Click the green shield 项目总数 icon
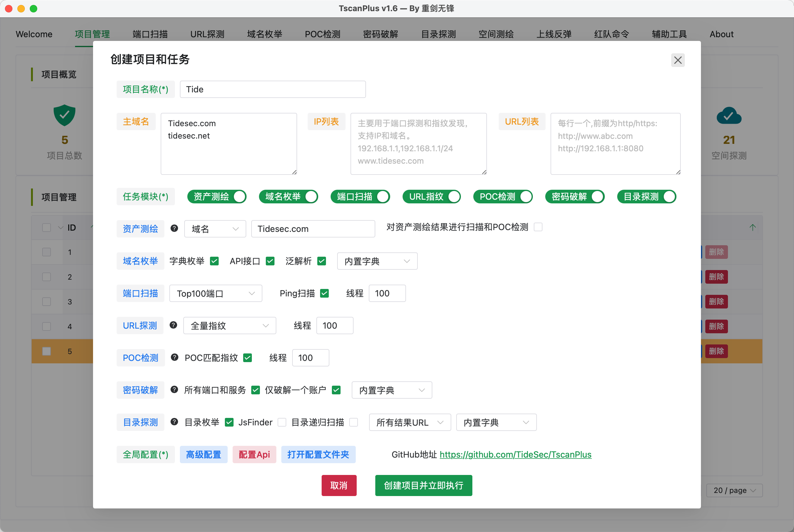The image size is (794, 532). [x=65, y=115]
